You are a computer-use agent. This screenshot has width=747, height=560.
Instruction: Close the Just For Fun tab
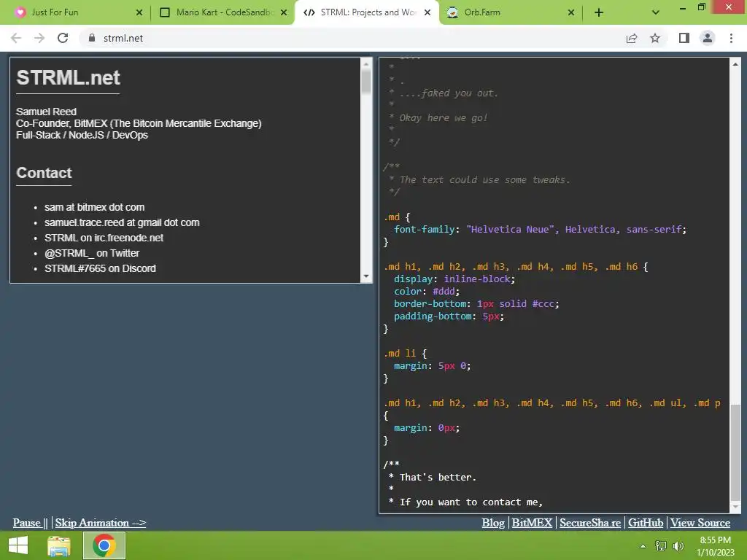point(139,13)
